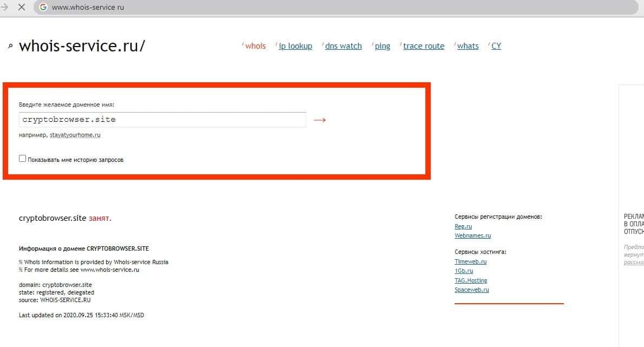
Task: Open the Reg.ru registration link
Action: click(463, 226)
